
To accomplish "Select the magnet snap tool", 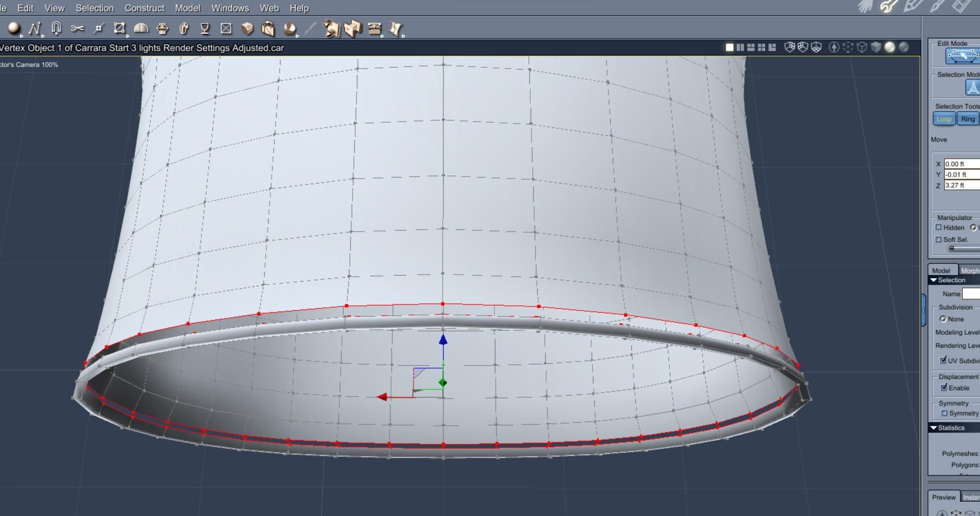I will tap(56, 28).
